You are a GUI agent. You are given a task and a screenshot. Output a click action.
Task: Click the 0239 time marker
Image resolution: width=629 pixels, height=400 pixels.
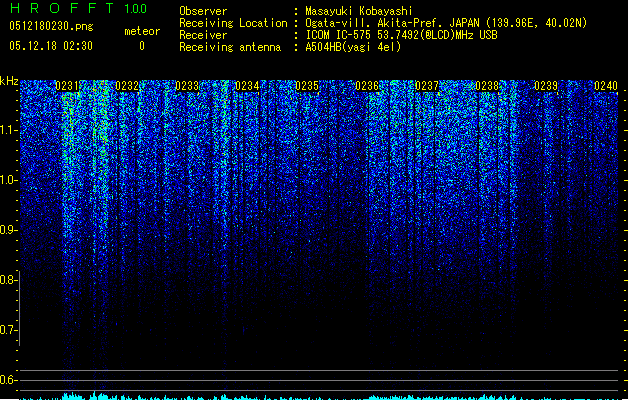546,86
